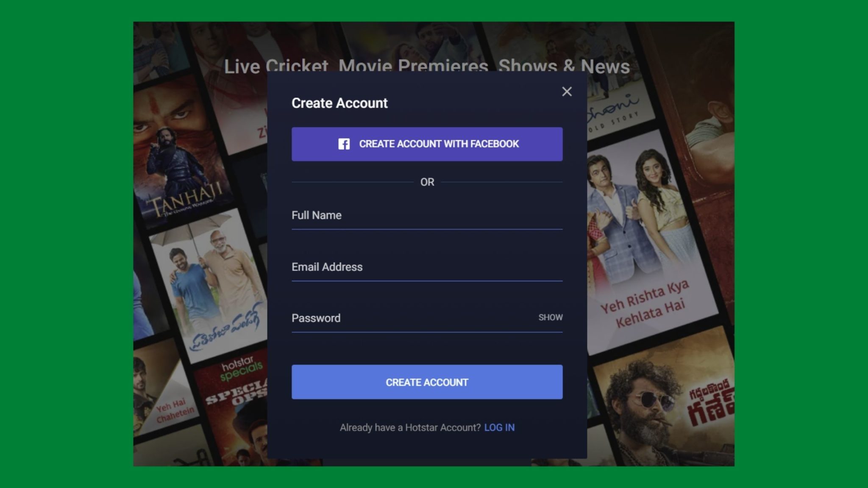Click Create Account with Facebook button
This screenshot has width=868, height=488.
coord(427,144)
